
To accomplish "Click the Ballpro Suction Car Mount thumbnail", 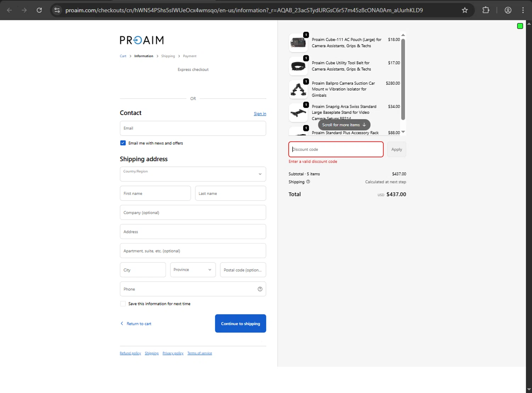I will tap(298, 89).
